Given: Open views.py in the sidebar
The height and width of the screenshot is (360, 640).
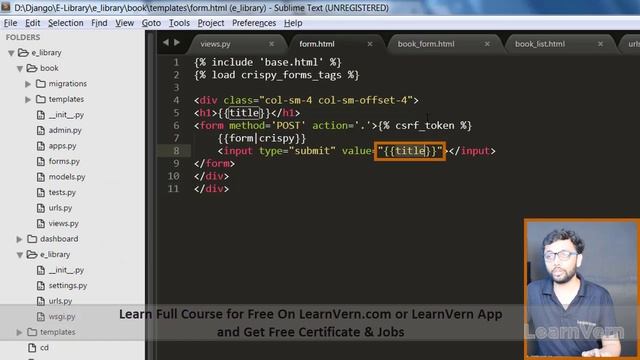Looking at the screenshot, I should tap(63, 223).
